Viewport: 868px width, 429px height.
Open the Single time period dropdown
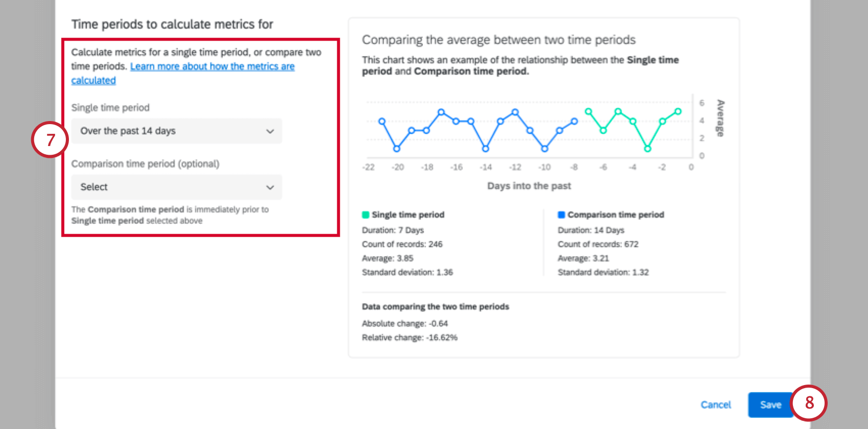tap(177, 131)
